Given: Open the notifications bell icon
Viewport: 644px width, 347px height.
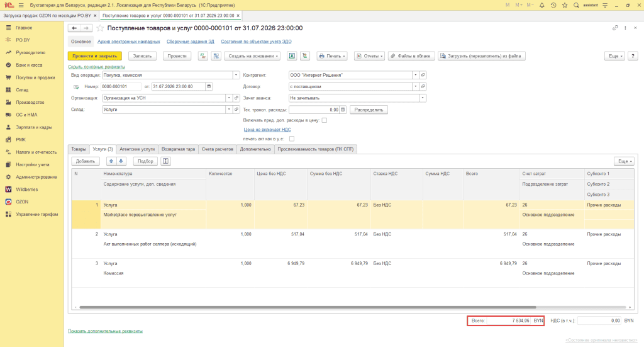Looking at the screenshot, I should click(x=541, y=5).
